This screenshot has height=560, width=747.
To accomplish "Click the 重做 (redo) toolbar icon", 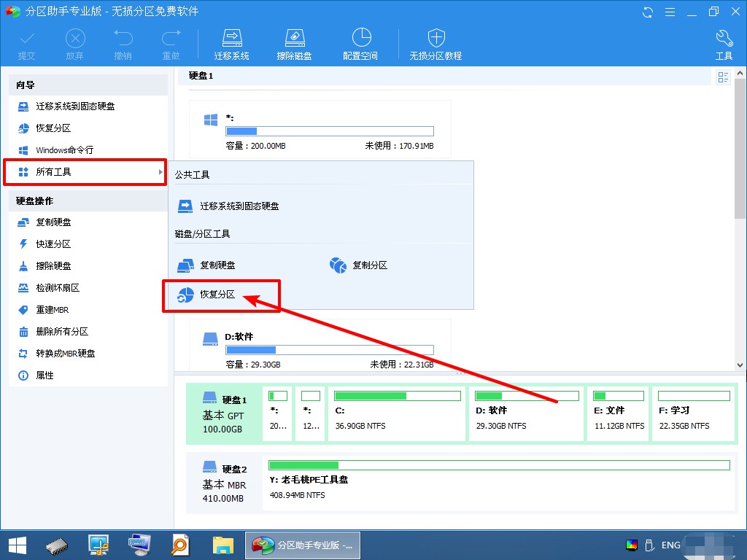I will (x=171, y=44).
